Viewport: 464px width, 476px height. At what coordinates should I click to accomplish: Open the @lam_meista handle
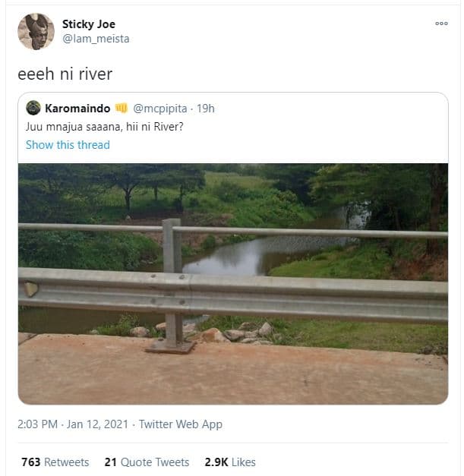96,38
